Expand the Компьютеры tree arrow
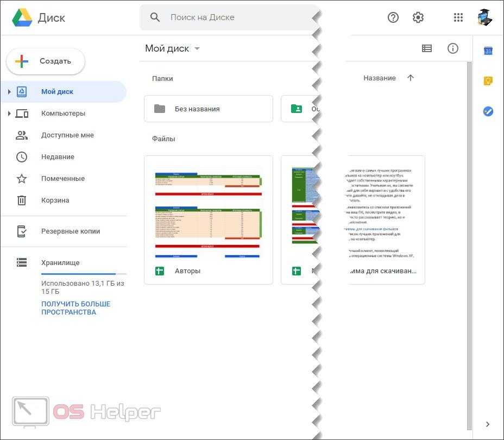504x440 pixels. [x=9, y=114]
